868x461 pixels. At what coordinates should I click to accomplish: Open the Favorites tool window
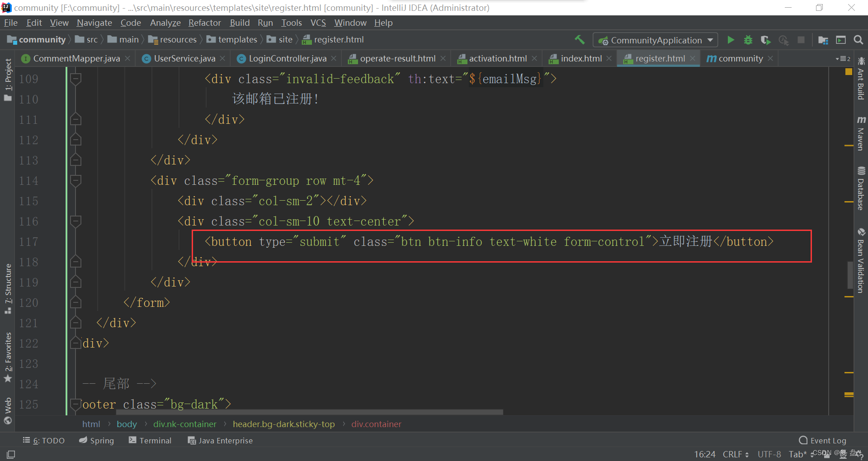coord(8,357)
